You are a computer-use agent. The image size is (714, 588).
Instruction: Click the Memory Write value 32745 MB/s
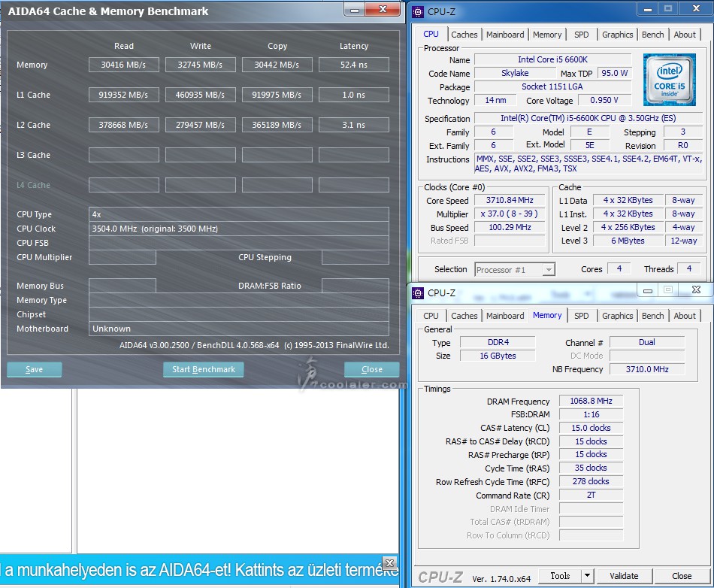[201, 65]
